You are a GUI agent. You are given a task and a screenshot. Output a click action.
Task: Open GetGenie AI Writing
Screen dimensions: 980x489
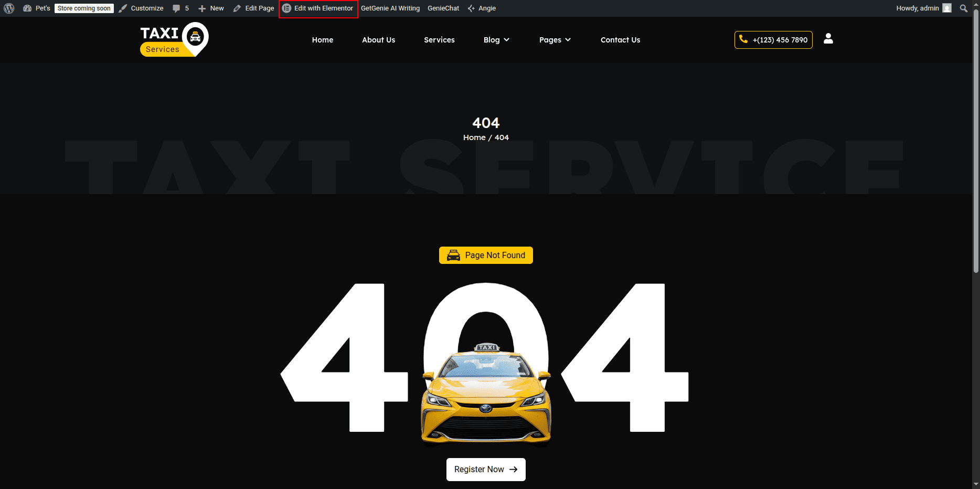click(x=390, y=8)
